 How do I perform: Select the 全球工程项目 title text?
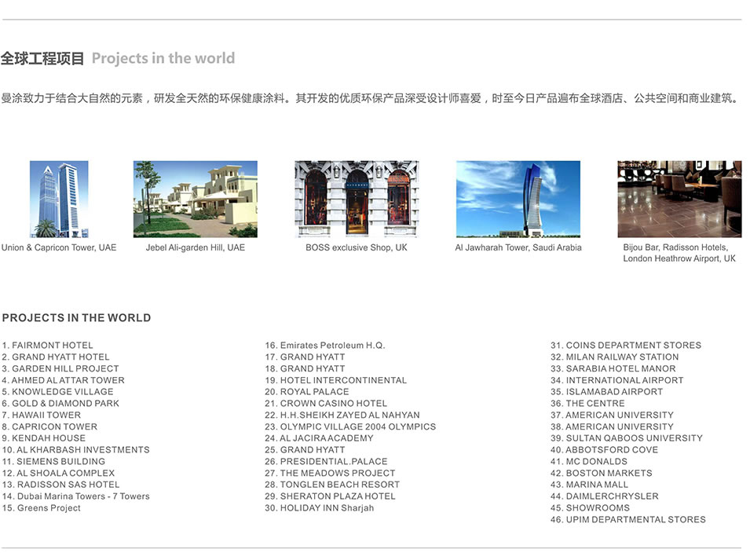tap(42, 58)
